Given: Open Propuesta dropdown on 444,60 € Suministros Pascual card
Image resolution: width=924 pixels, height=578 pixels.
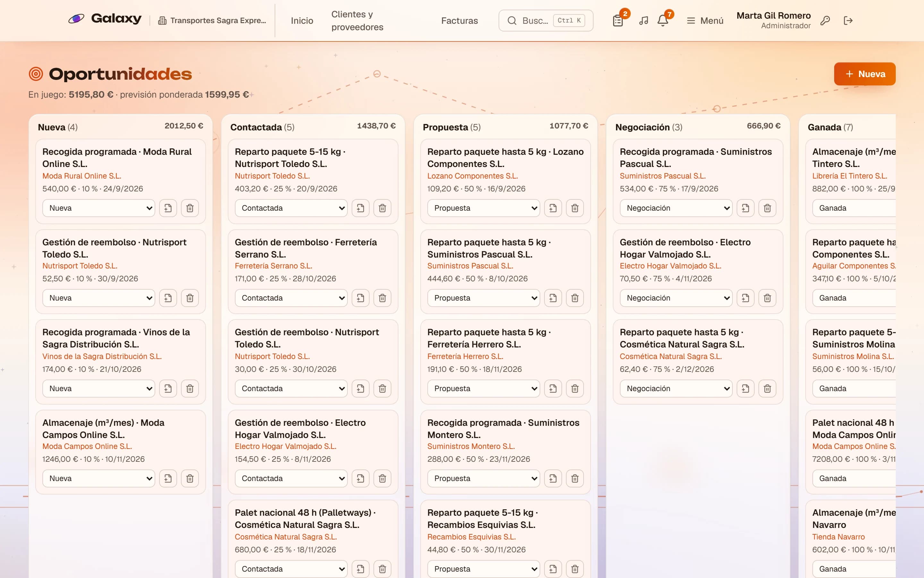Looking at the screenshot, I should point(484,298).
